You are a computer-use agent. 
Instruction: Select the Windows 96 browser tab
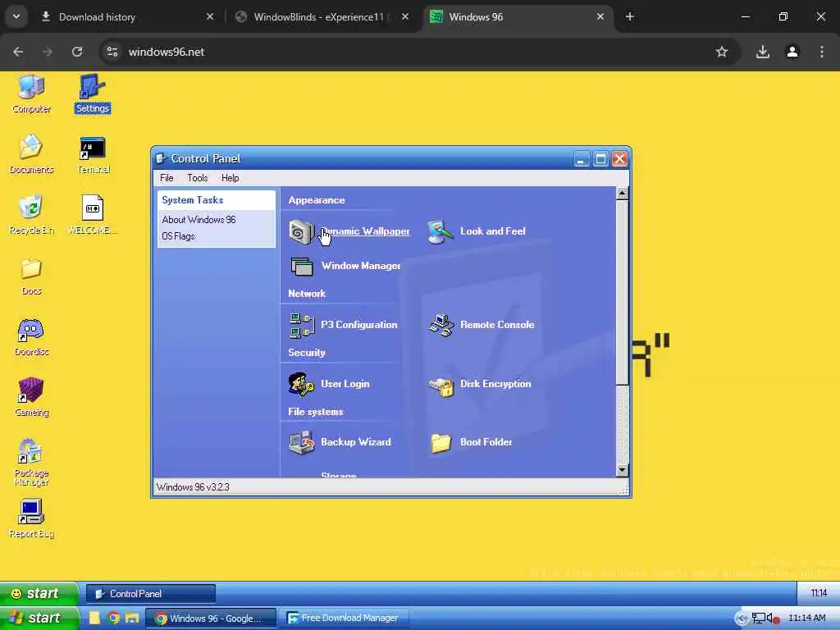518,17
